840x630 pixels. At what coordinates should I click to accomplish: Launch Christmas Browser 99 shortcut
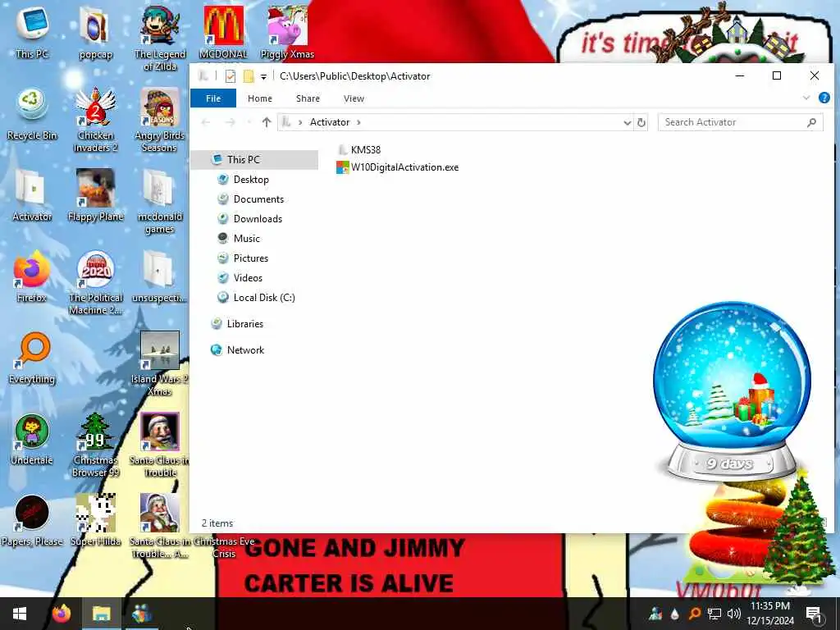click(95, 445)
